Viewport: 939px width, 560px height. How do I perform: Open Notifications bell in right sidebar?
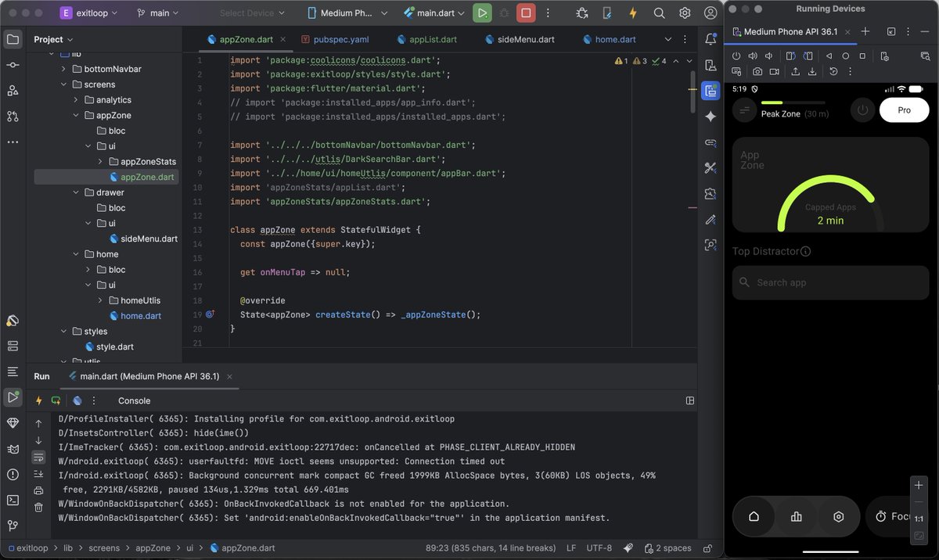pyautogui.click(x=711, y=39)
